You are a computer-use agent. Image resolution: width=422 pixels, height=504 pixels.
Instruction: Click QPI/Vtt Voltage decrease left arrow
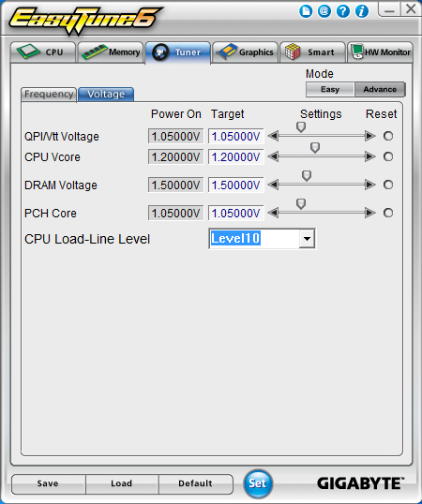273,136
